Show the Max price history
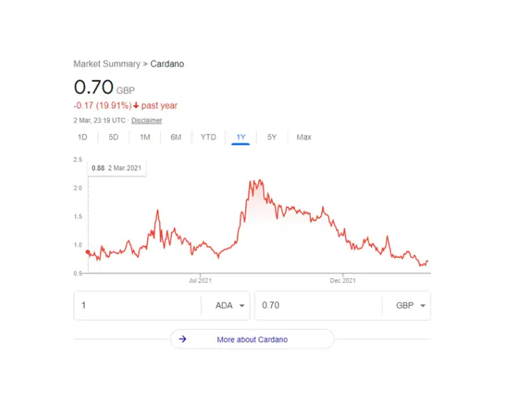532x399 pixels. (x=304, y=137)
